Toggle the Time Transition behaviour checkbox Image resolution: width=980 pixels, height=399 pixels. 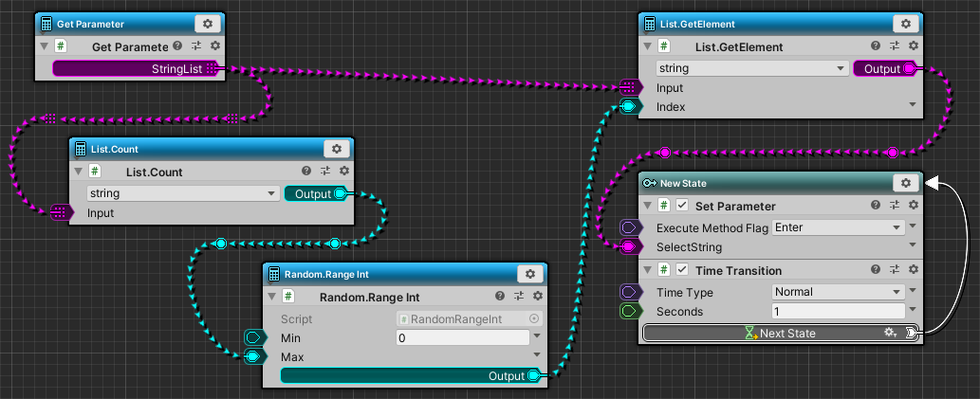coord(682,271)
